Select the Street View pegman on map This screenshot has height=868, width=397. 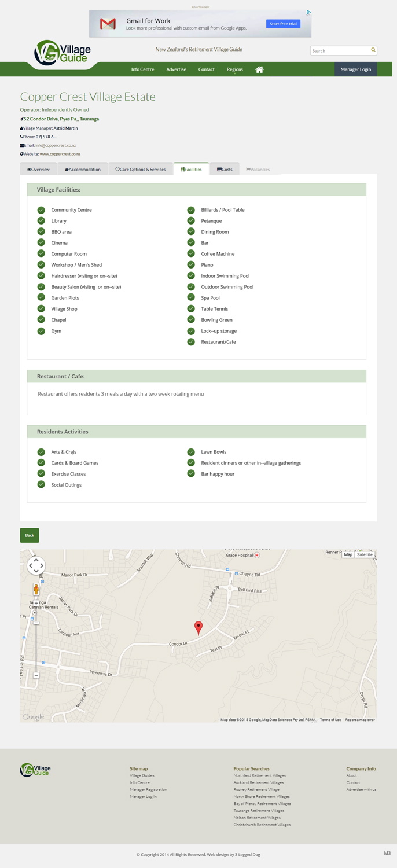tap(36, 590)
